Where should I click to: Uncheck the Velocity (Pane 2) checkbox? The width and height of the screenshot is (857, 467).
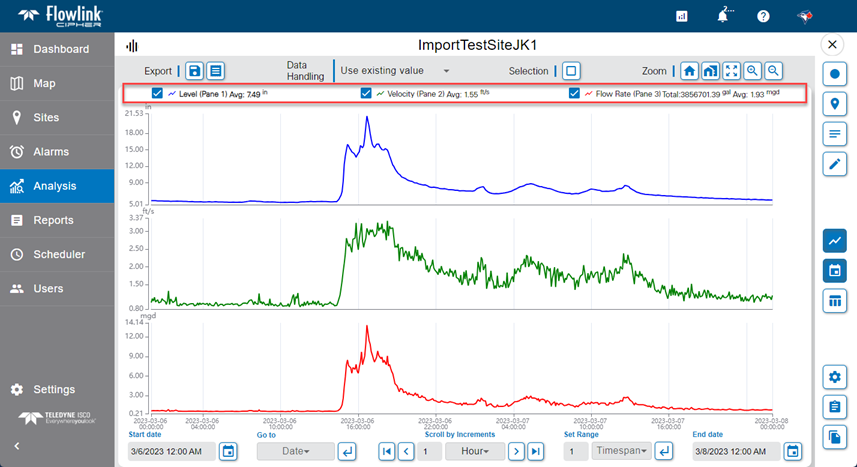366,93
